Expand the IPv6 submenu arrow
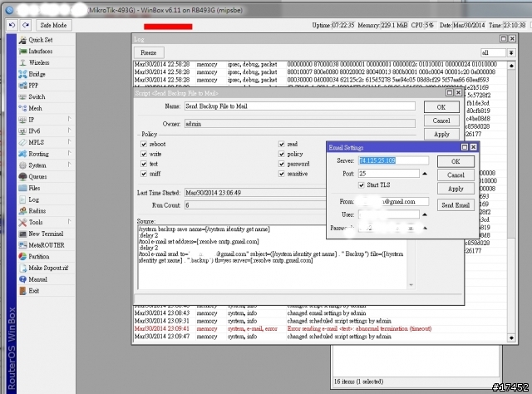Screen dimensions: 532x394 (69, 131)
